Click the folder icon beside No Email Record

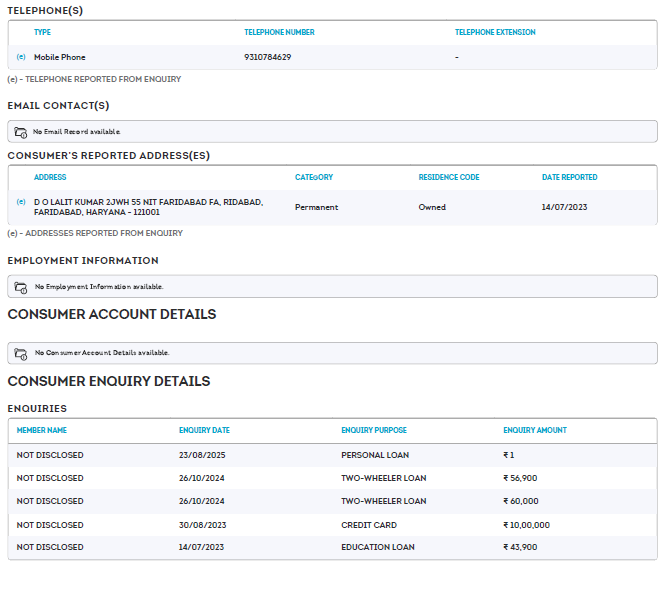tap(21, 132)
